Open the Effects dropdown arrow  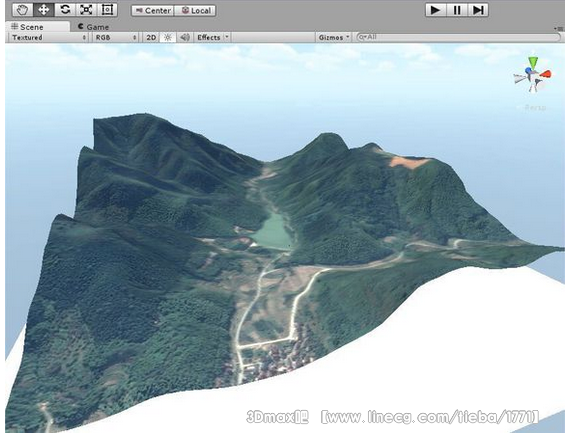(x=227, y=37)
